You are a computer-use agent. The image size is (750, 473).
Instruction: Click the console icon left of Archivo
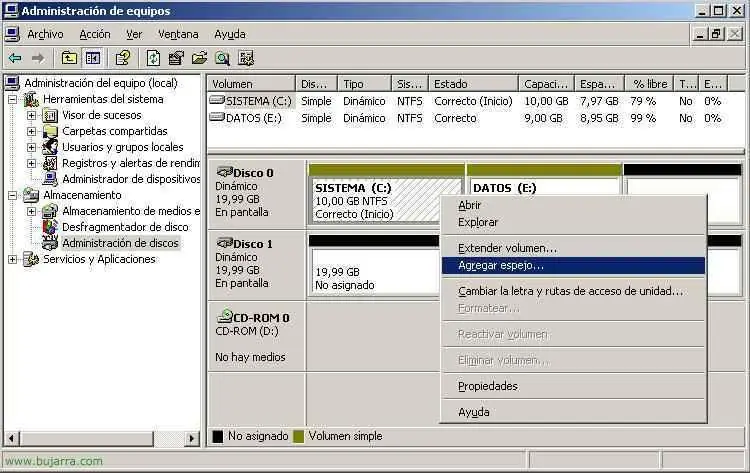pos(12,34)
